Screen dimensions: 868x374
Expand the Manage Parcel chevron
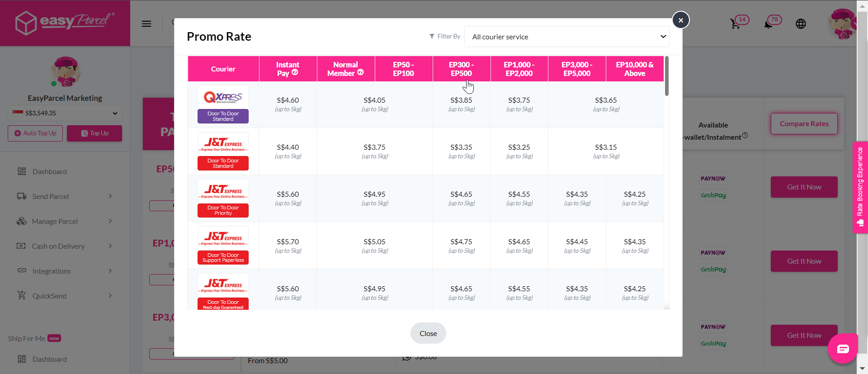tap(110, 221)
